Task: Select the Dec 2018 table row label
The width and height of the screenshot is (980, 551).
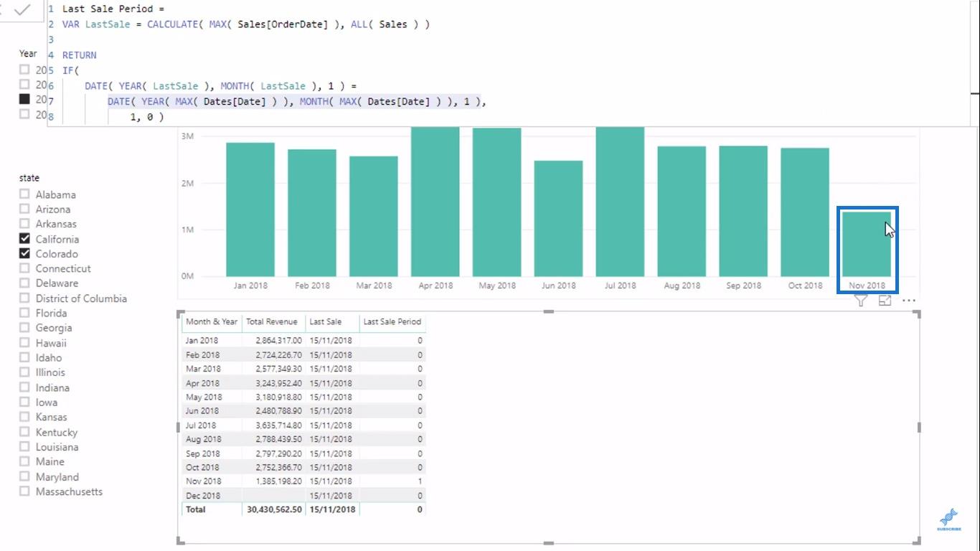Action: [x=204, y=496]
